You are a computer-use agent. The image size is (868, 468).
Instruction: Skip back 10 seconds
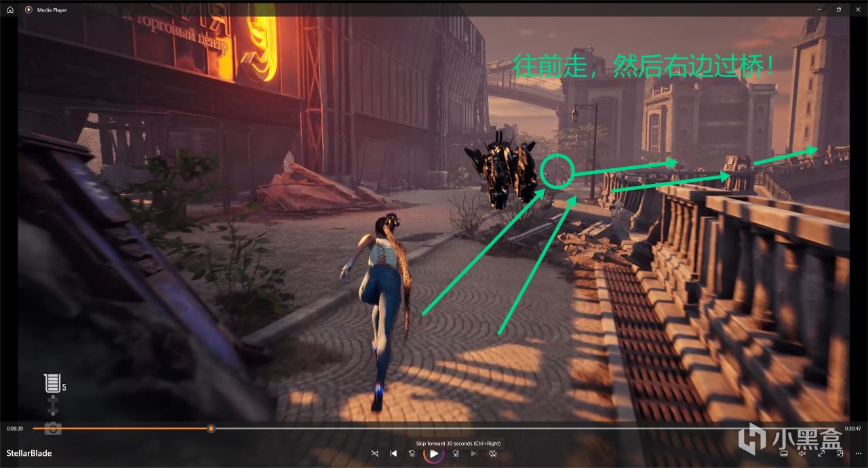(412, 453)
